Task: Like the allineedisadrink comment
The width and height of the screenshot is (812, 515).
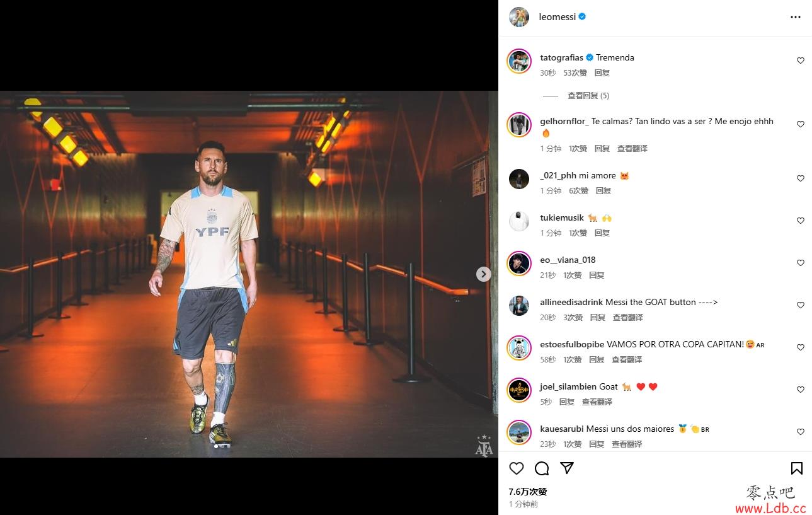Action: [801, 305]
